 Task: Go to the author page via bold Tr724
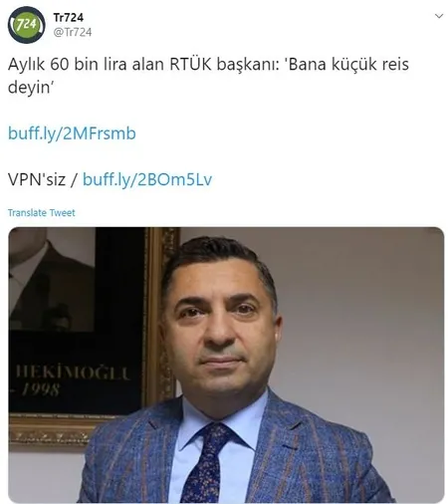[69, 17]
